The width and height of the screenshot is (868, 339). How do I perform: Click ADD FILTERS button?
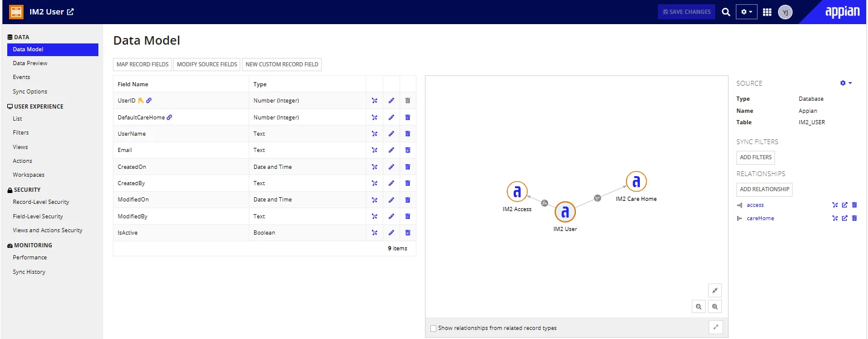(756, 157)
